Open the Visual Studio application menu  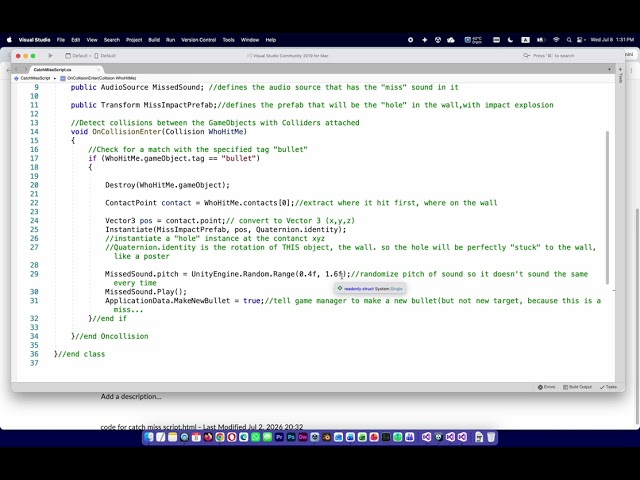click(x=34, y=40)
